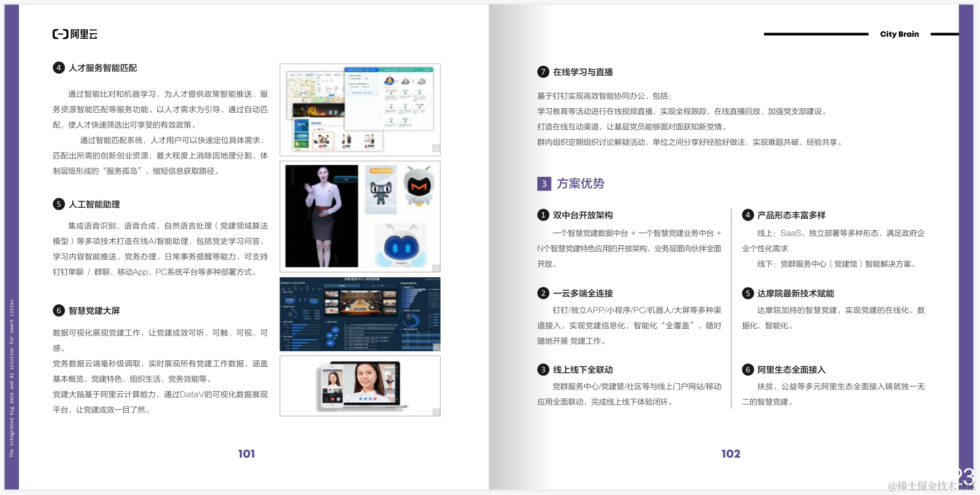This screenshot has height=495, width=980.
Task: Click the heading 达摩院最新技术赋能
Action: tap(796, 293)
